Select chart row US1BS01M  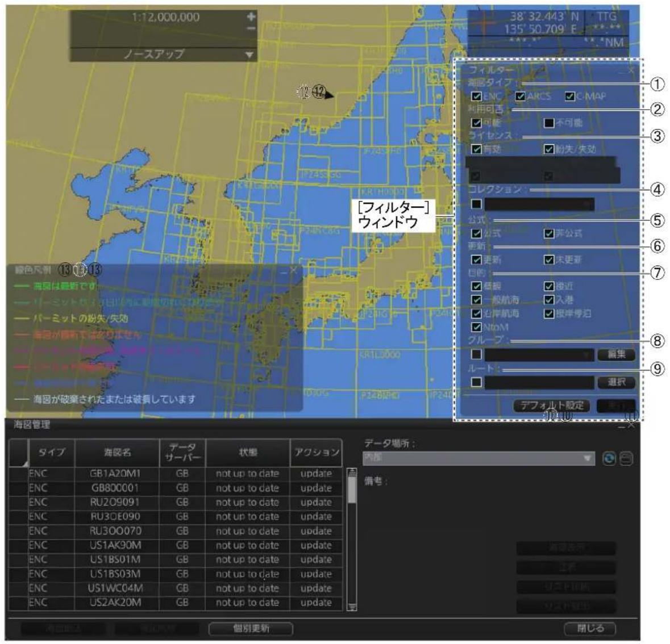pyautogui.click(x=175, y=559)
